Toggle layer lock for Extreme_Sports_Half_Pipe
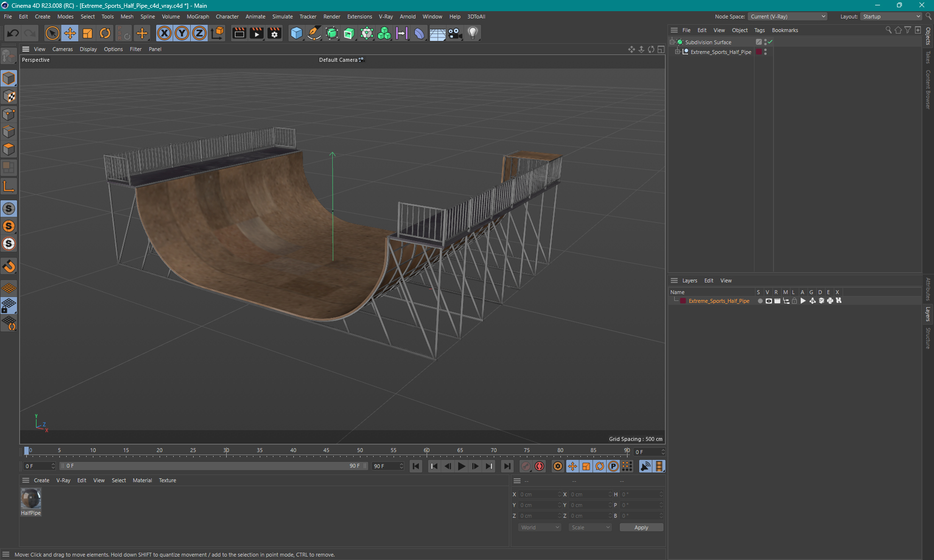 click(794, 301)
